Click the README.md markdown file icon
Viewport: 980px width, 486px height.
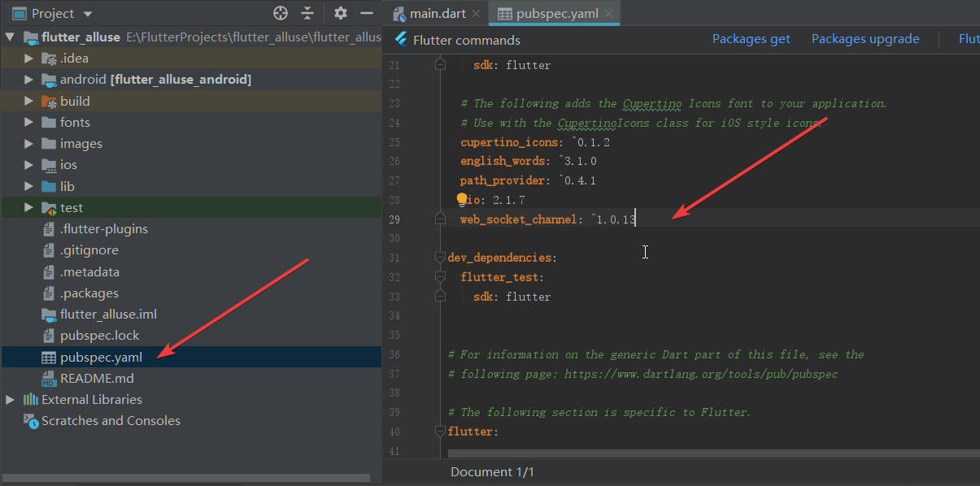coord(48,378)
